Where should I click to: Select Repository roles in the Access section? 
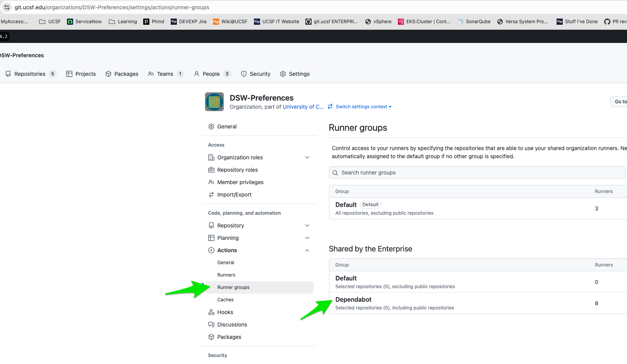[237, 170]
